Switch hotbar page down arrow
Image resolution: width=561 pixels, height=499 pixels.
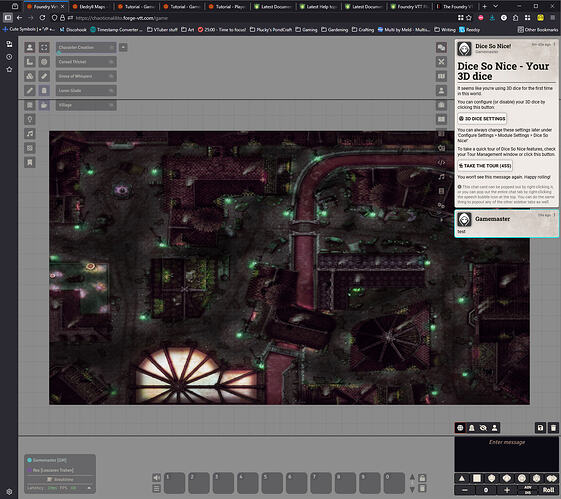click(412, 489)
